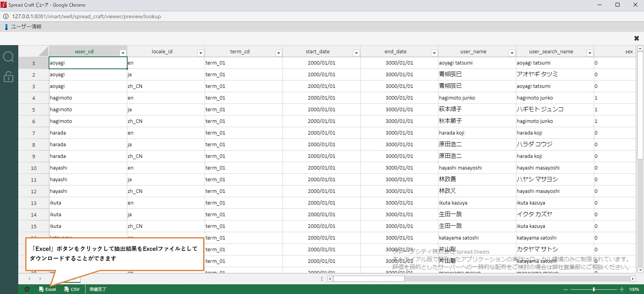Expand the term_cd filter dropdown
This screenshot has height=294, width=644.
pos(279,53)
